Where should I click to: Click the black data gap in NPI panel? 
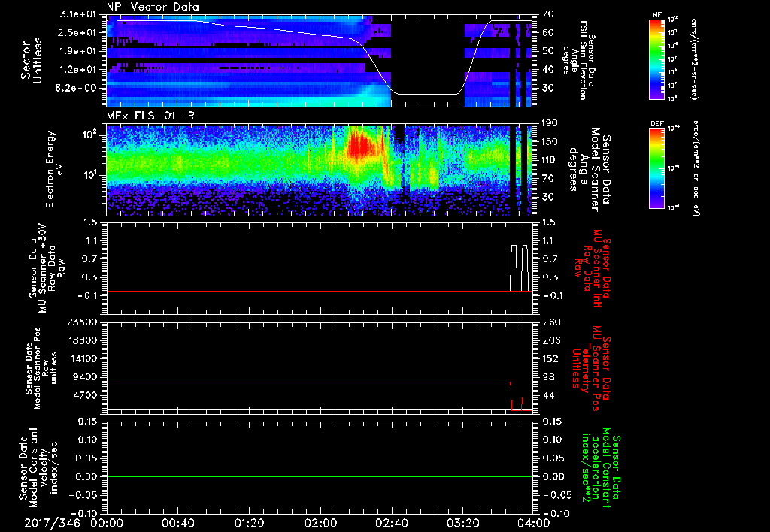tap(427, 56)
